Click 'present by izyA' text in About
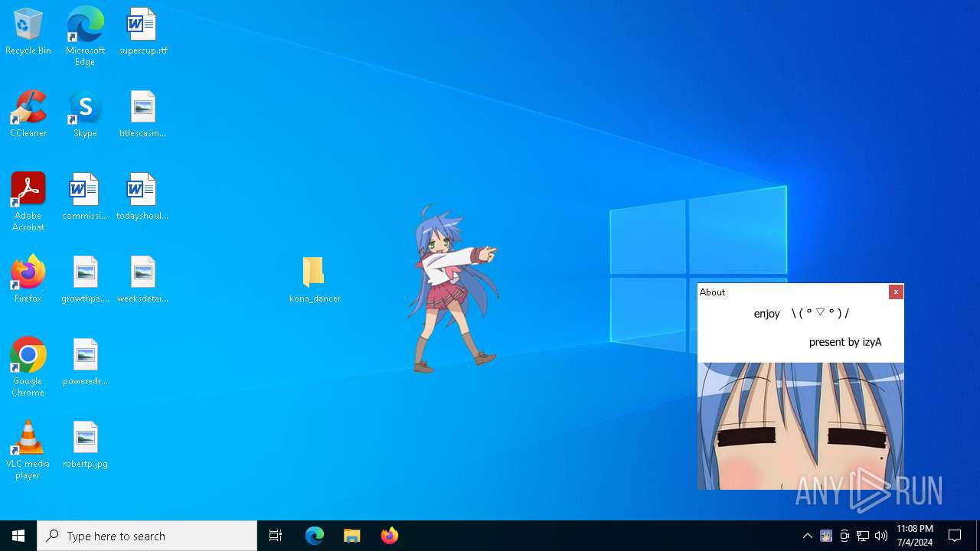 coord(845,342)
